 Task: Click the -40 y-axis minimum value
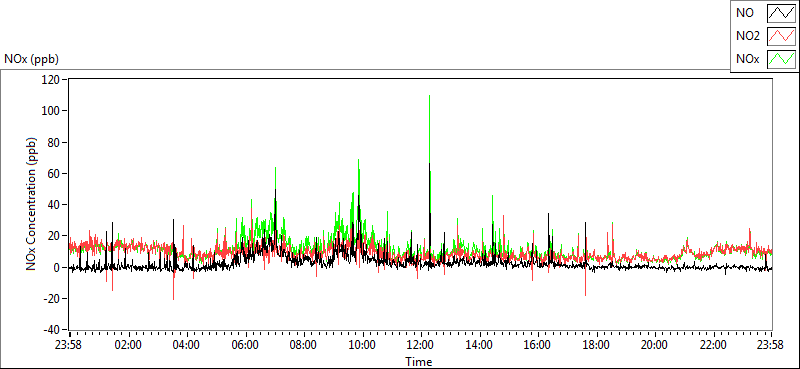click(53, 330)
